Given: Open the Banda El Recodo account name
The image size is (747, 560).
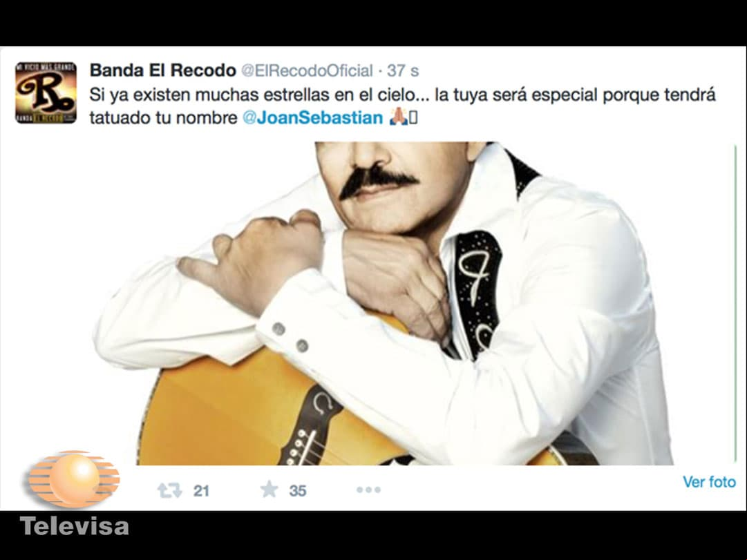Looking at the screenshot, I should coord(163,70).
